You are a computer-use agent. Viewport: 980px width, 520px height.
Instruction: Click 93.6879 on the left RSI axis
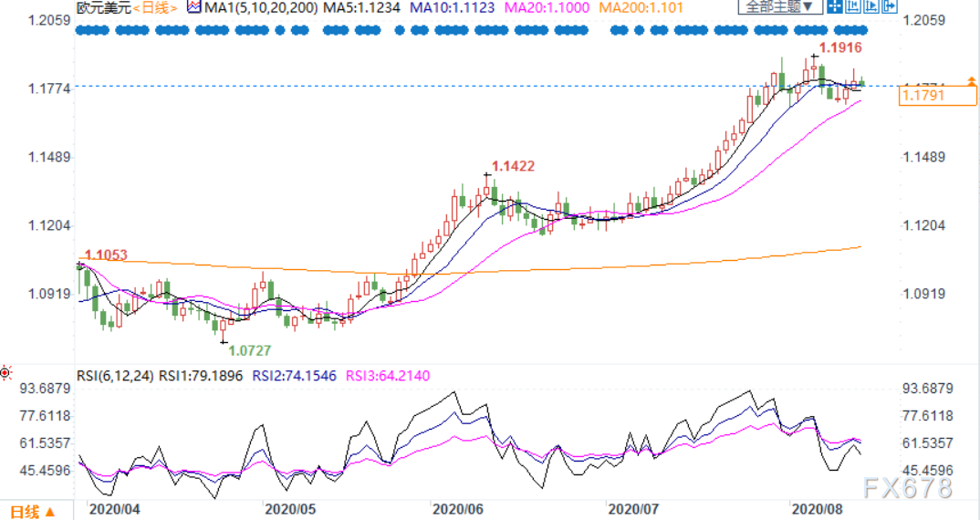pyautogui.click(x=45, y=389)
